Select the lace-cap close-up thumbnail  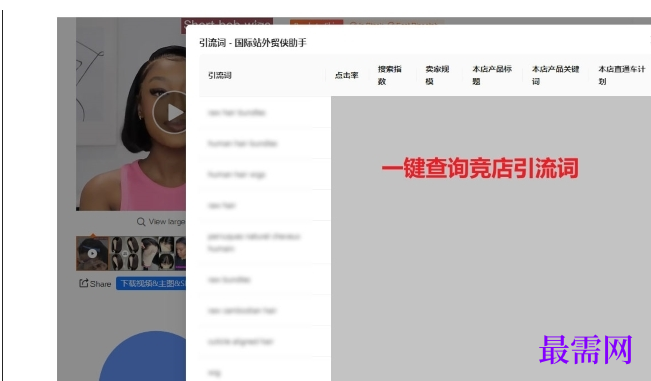[150, 253]
